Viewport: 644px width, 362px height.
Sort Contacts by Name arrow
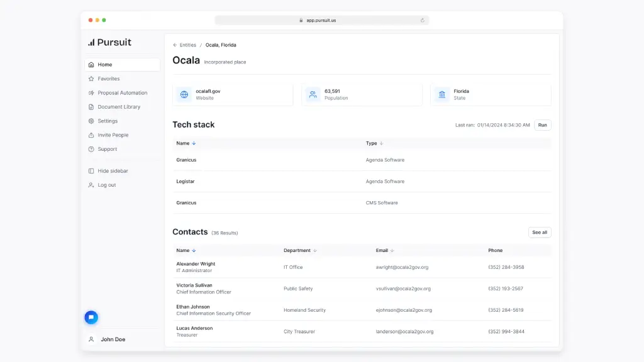[x=194, y=250]
